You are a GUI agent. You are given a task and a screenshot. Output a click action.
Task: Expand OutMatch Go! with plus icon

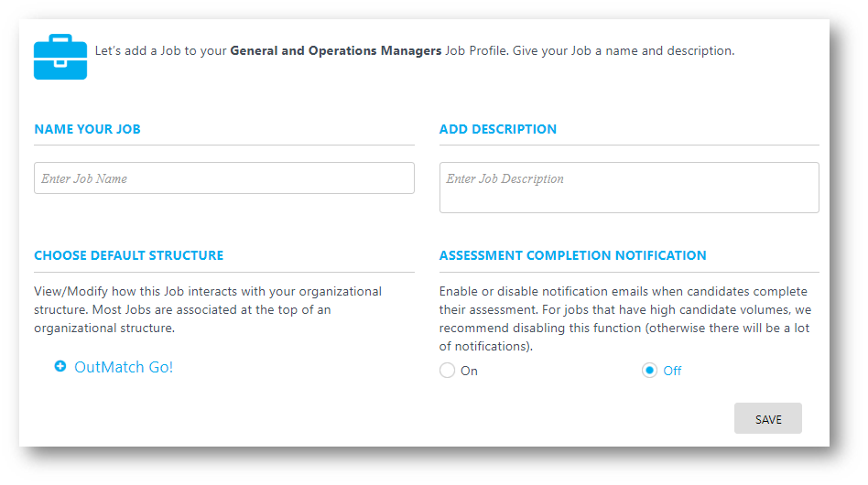click(x=60, y=366)
